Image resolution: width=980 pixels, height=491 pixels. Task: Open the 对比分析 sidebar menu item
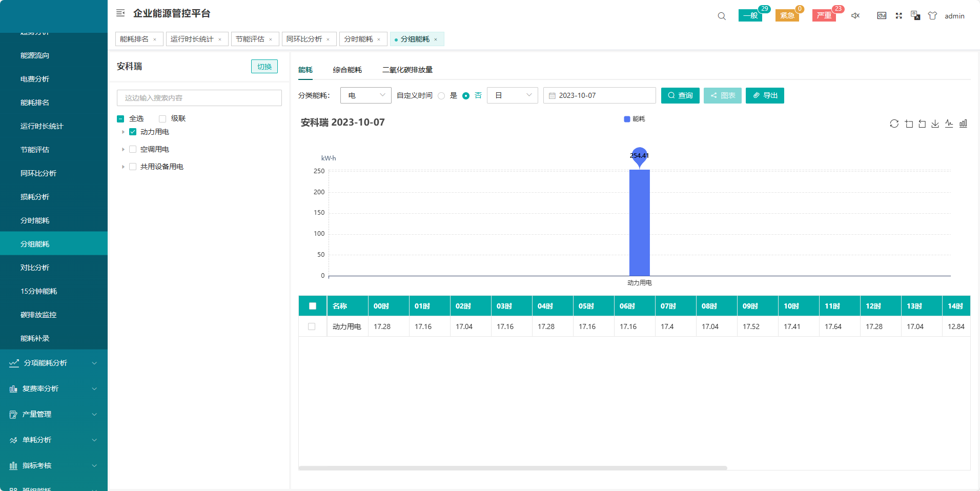[x=35, y=268]
